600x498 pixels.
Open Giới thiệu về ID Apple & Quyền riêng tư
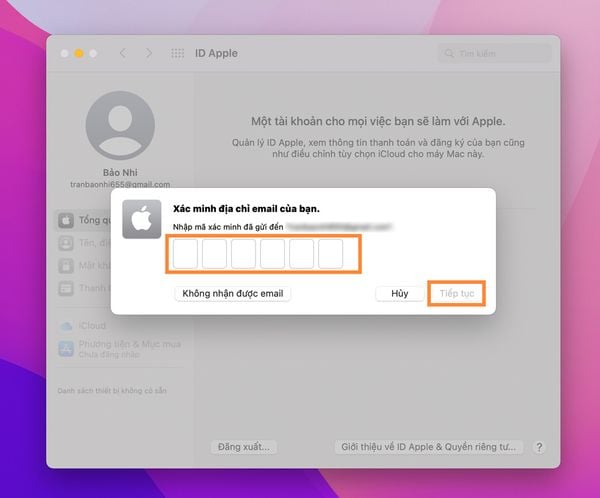coord(429,447)
